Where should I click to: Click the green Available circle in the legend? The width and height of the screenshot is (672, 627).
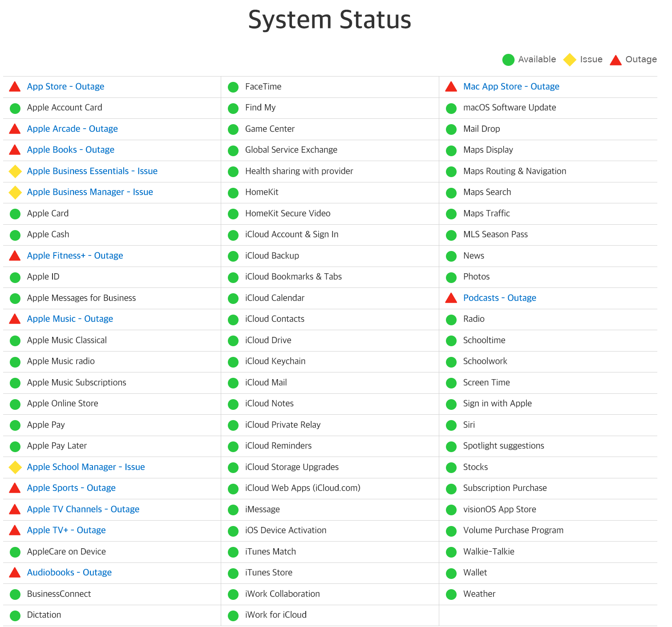click(x=508, y=60)
